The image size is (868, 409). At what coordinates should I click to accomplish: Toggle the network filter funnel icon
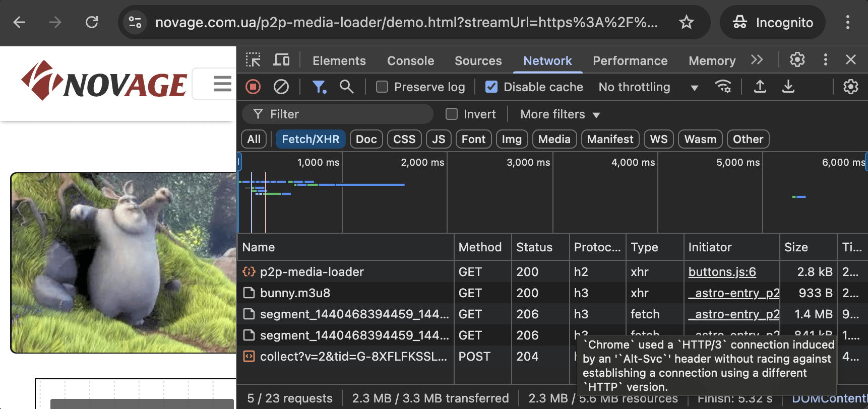click(319, 87)
